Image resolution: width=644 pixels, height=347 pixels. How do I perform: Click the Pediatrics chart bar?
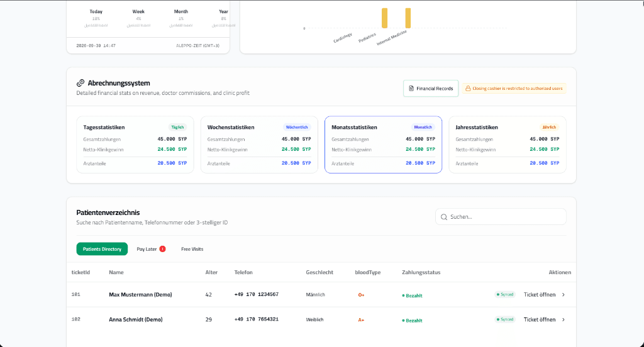click(x=384, y=18)
